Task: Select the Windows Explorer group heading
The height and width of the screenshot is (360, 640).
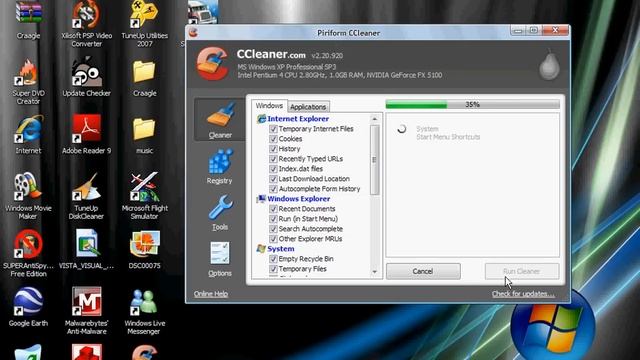Action: (x=299, y=199)
